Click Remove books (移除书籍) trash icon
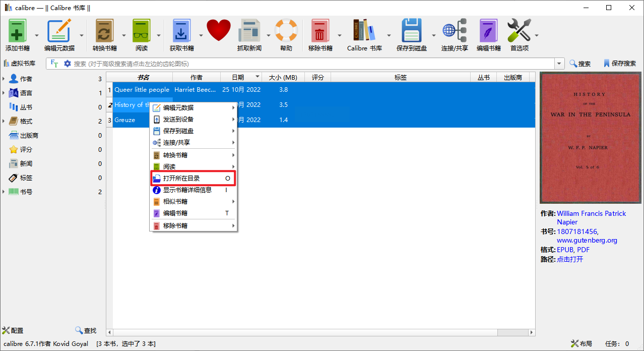644x351 pixels. (x=320, y=31)
